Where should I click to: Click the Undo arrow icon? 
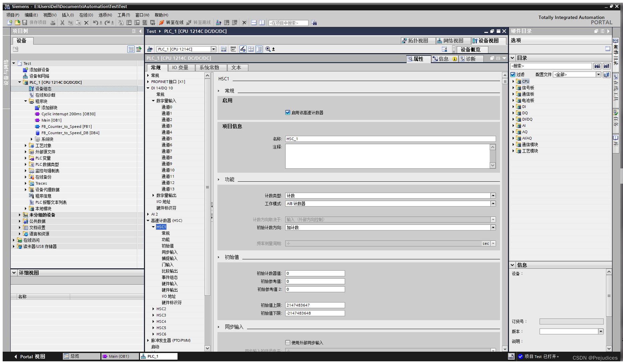(x=95, y=22)
